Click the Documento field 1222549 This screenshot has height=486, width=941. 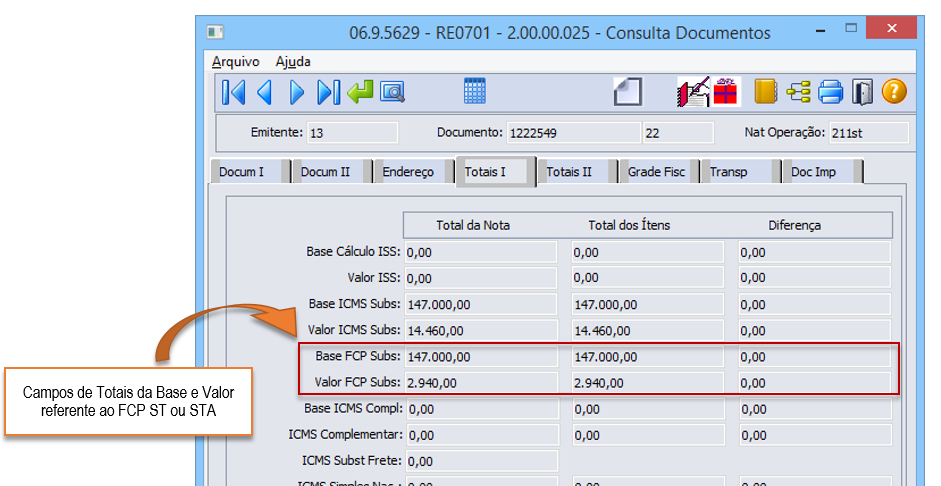tap(573, 133)
